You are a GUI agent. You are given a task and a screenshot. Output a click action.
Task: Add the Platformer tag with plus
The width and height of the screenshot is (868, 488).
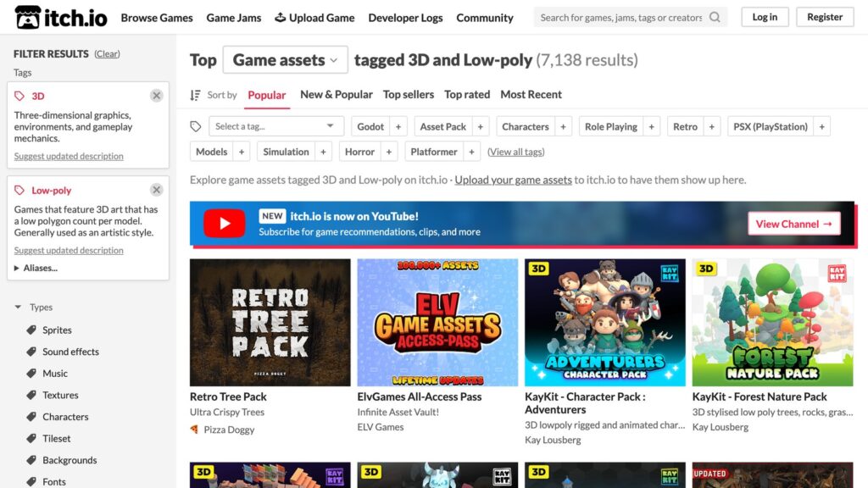(471, 152)
